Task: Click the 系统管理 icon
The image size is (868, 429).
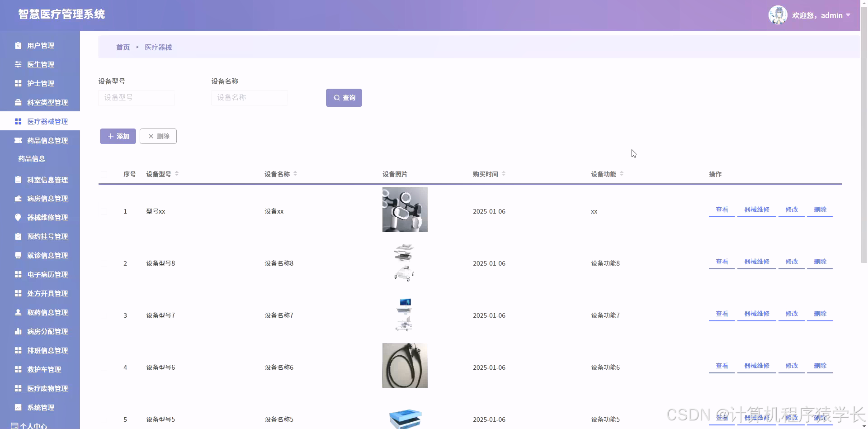Action: click(x=18, y=407)
